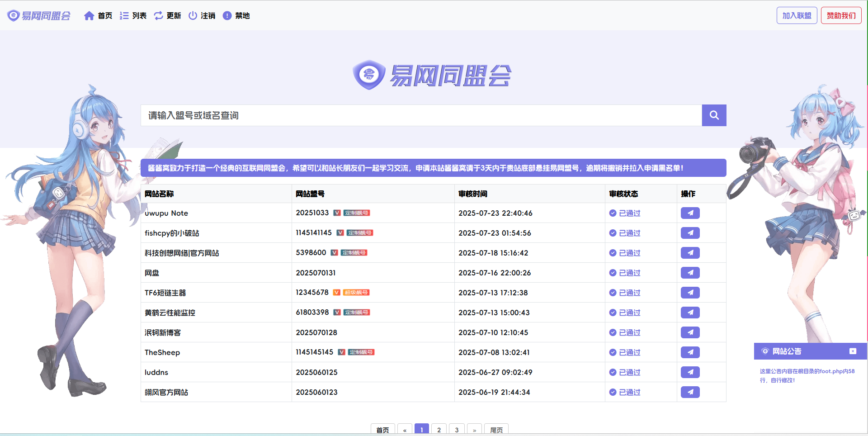
Task: Open TF6短链主器 using its paper plane button
Action: tap(690, 293)
